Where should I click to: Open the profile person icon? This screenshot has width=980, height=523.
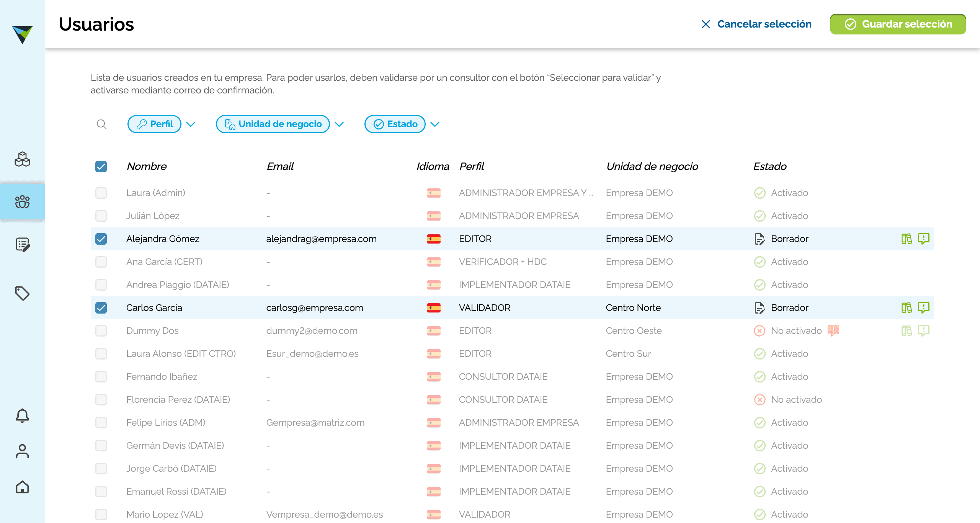pos(22,451)
